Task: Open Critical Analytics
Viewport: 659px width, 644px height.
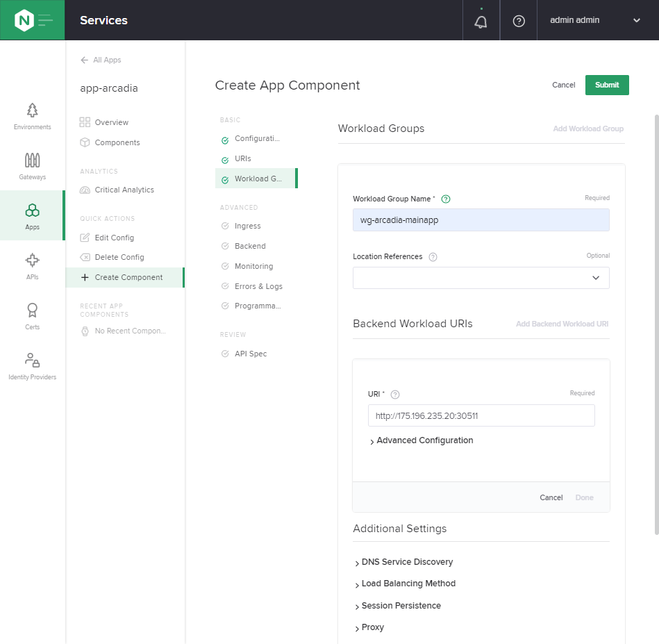Action: tap(125, 190)
